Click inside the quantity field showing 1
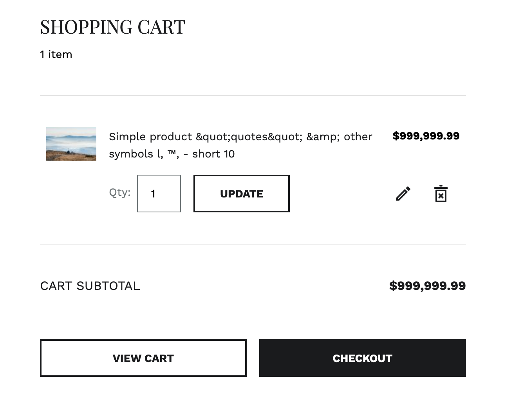 coord(159,194)
